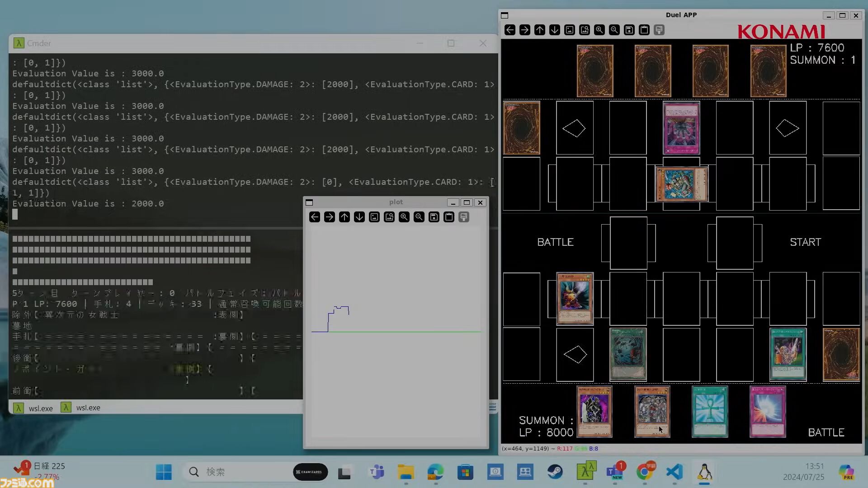Fit image to window in Duel APP
The image size is (868, 488).
[x=585, y=30]
